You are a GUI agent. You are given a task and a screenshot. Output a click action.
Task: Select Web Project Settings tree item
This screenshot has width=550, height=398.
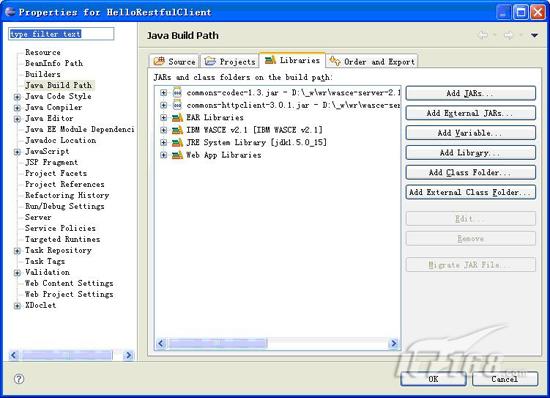(x=69, y=294)
